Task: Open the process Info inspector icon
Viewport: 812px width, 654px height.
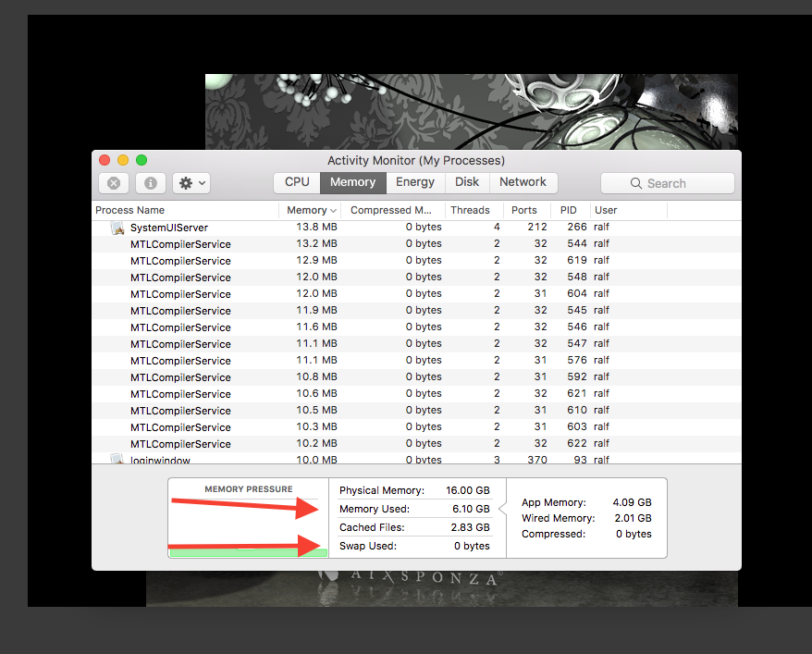Action: click(x=151, y=183)
